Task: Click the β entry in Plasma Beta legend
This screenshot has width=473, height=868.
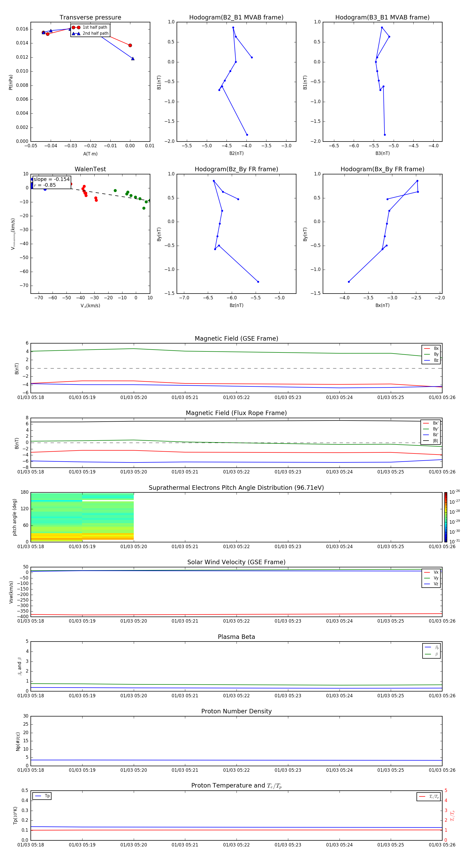Action: (431, 654)
